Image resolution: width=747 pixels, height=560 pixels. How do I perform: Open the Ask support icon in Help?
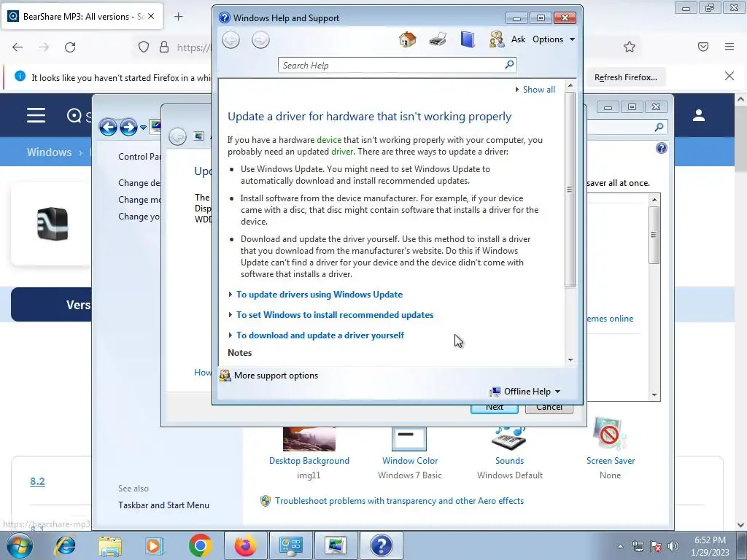click(497, 39)
